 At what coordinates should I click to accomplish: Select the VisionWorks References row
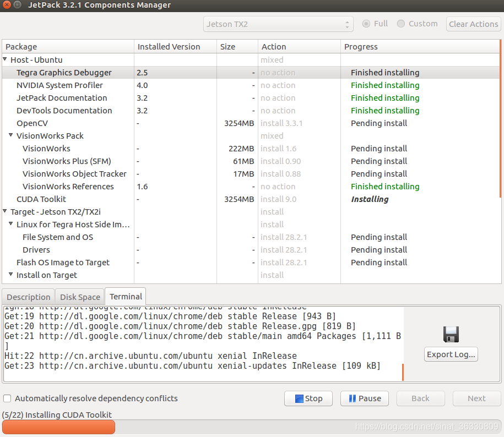point(251,187)
